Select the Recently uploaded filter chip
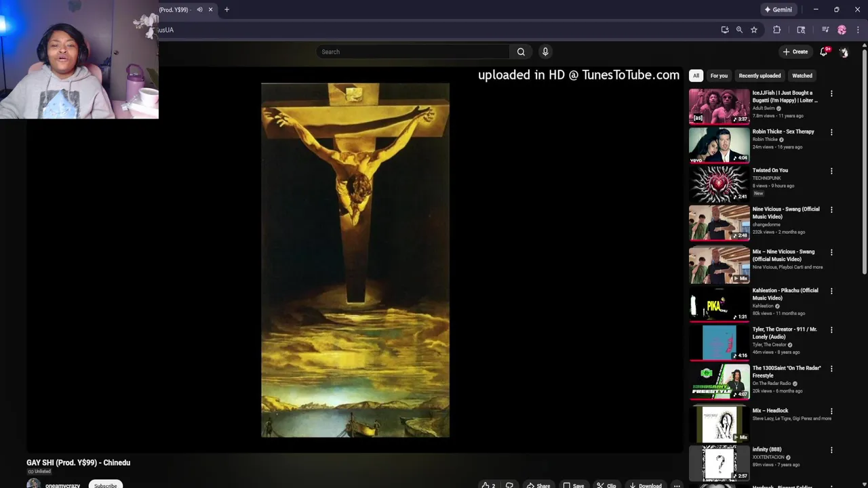This screenshot has height=488, width=868. click(759, 76)
